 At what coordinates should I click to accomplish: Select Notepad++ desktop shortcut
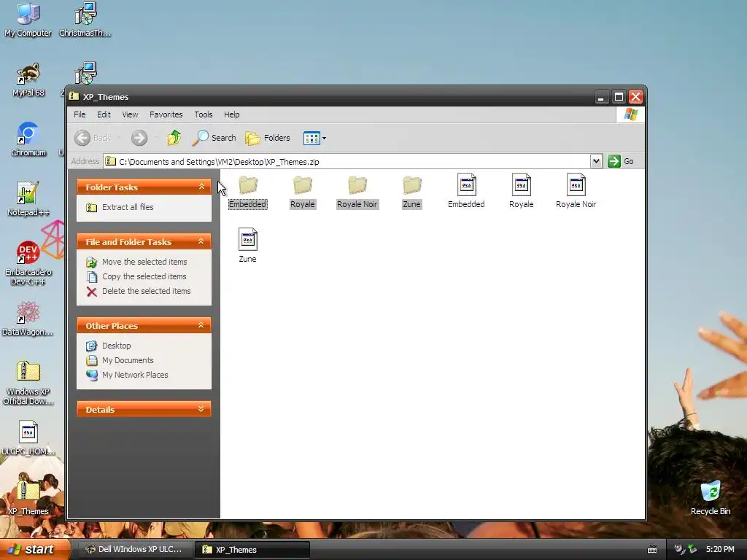[28, 199]
